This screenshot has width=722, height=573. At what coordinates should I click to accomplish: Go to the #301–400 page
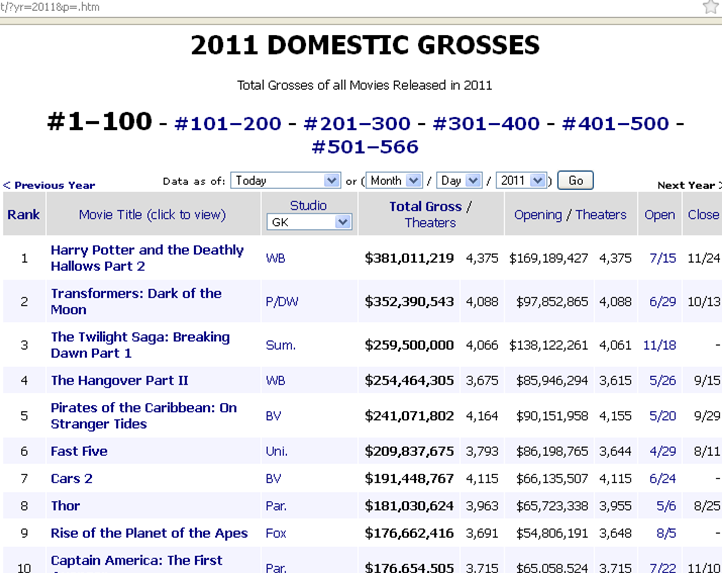pyautogui.click(x=486, y=123)
